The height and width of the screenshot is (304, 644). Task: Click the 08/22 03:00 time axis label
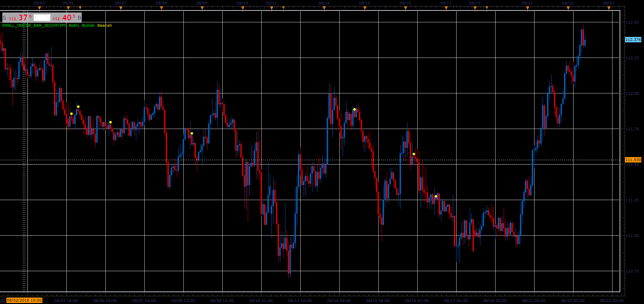tap(573, 301)
